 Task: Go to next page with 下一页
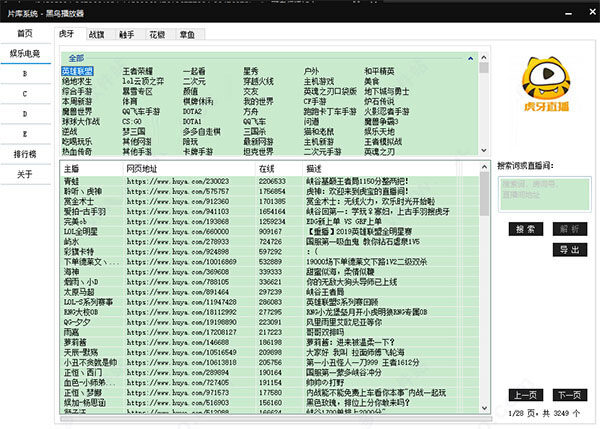click(x=570, y=395)
